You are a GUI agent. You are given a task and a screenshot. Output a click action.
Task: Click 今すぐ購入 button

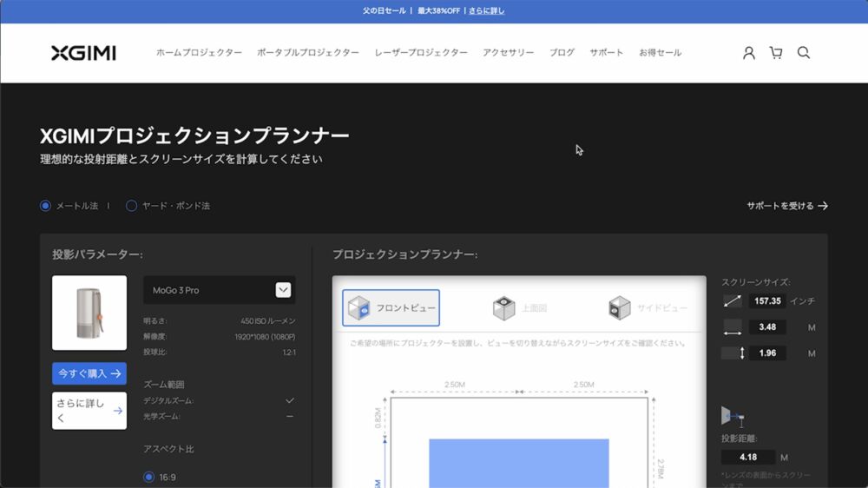click(x=89, y=373)
